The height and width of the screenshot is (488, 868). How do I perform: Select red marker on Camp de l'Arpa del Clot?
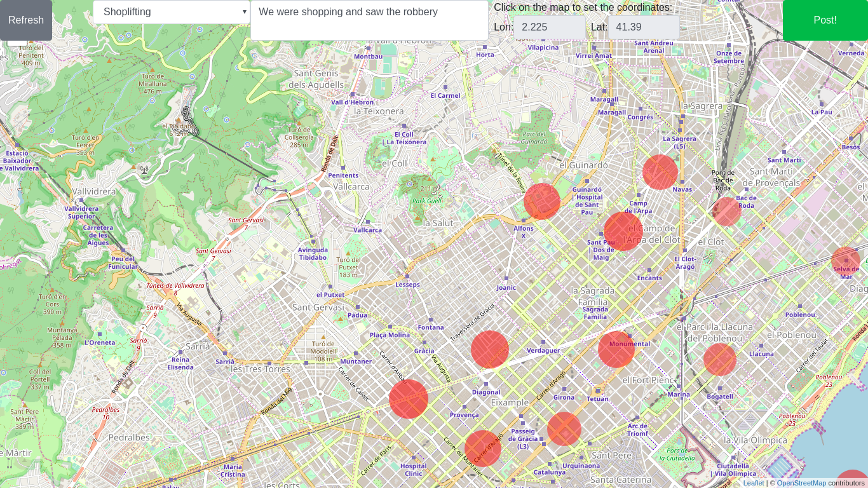pyautogui.click(x=623, y=231)
